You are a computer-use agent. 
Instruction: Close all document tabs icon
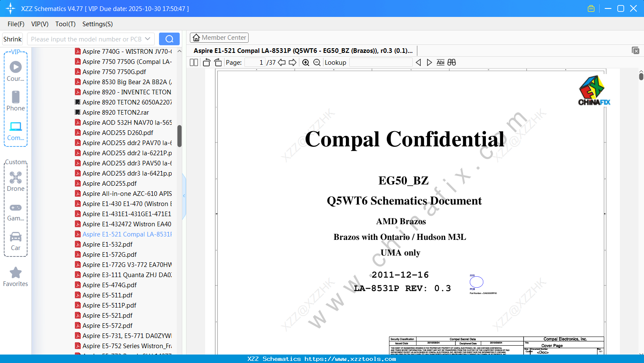coord(636,50)
